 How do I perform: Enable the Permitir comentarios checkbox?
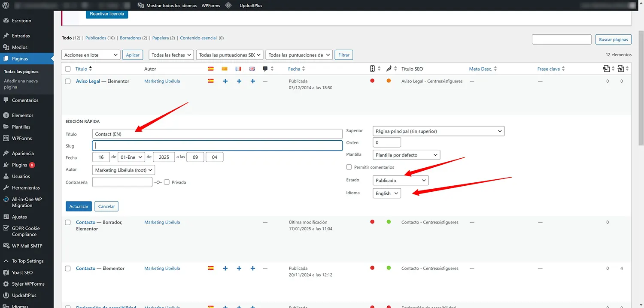(349, 167)
